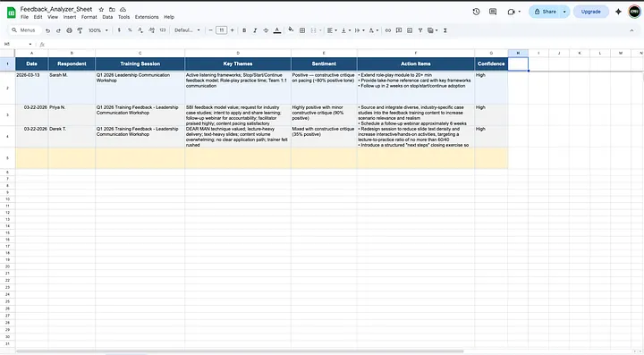644x355 pixels.
Task: Open the fill color picker
Action: [x=291, y=30]
